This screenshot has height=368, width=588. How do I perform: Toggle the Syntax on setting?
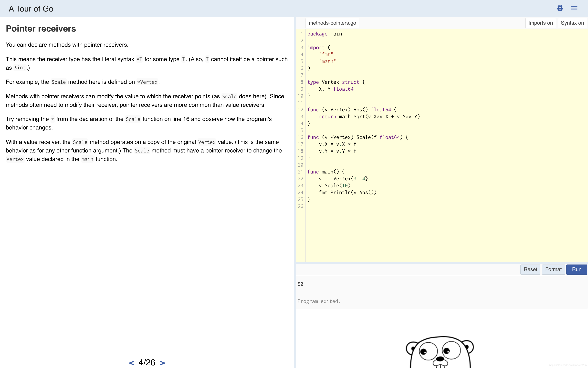572,23
